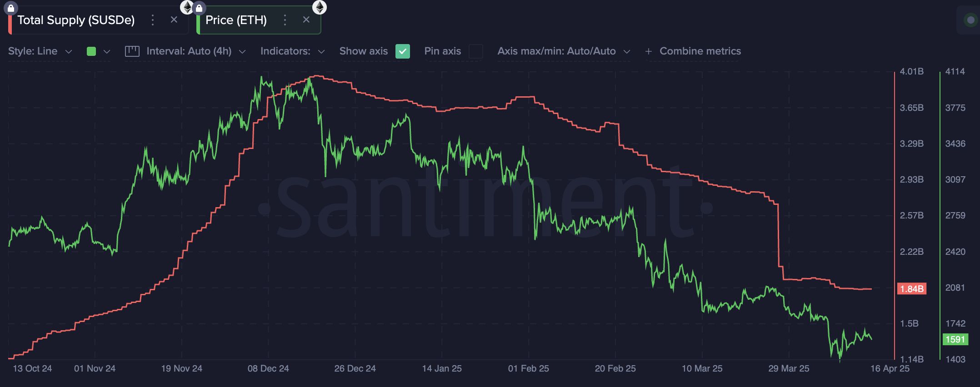Open the Interval: Auto (4h) dropdown
980x387 pixels.
tap(195, 51)
